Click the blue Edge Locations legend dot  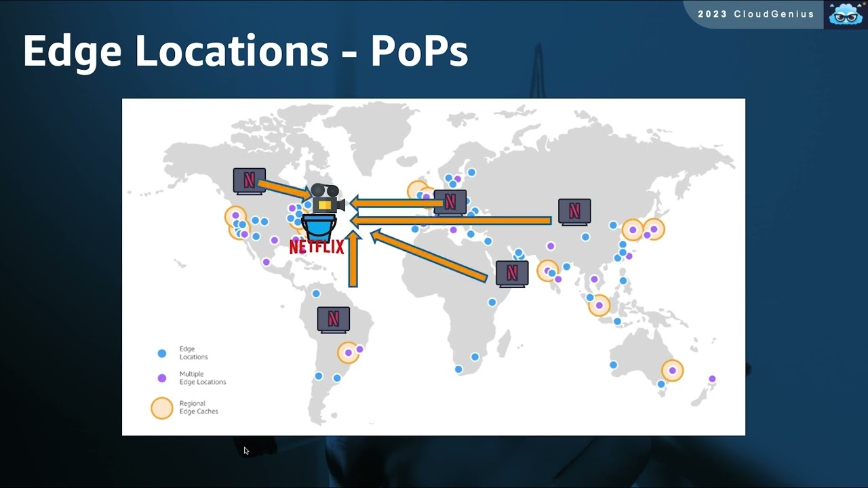[x=162, y=353]
